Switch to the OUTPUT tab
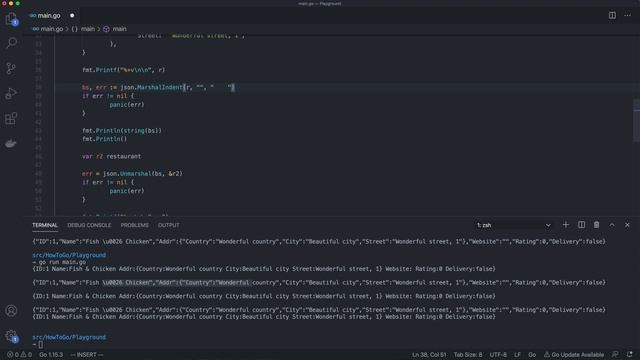The image size is (640, 360). point(169,225)
